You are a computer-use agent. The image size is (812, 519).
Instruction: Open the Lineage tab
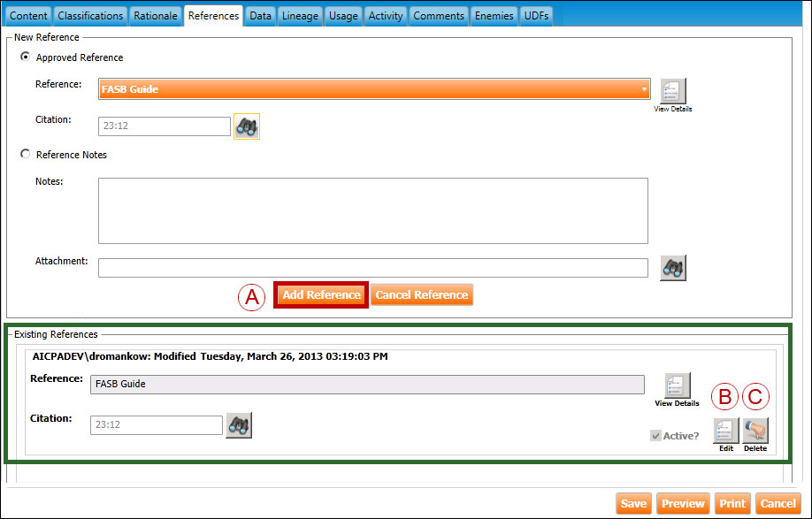(x=300, y=16)
